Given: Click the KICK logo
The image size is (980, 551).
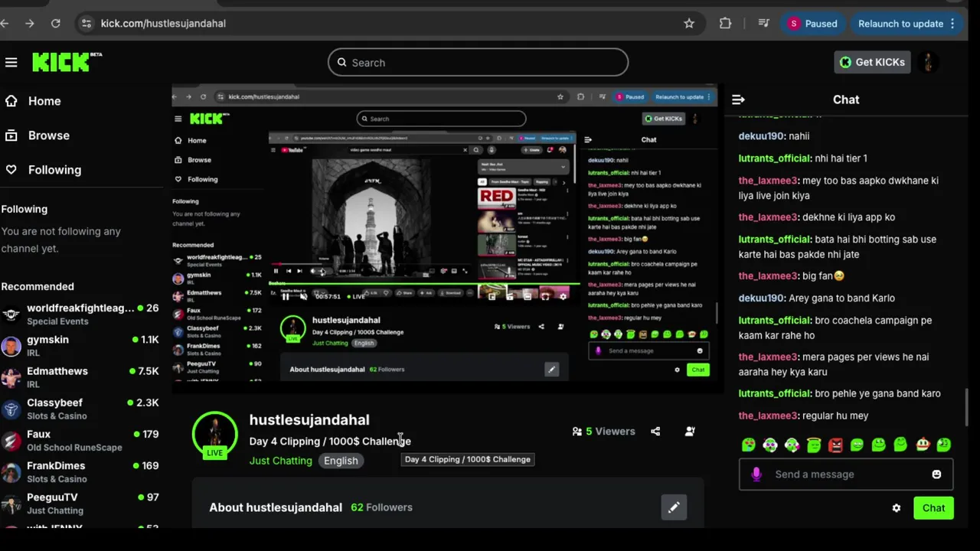Looking at the screenshot, I should (67, 62).
